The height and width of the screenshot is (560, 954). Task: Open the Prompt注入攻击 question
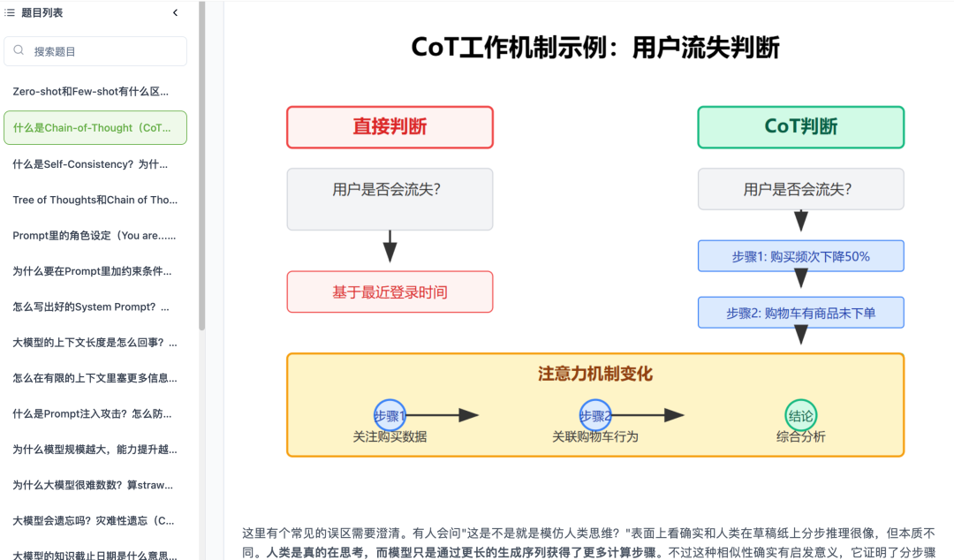(x=93, y=413)
